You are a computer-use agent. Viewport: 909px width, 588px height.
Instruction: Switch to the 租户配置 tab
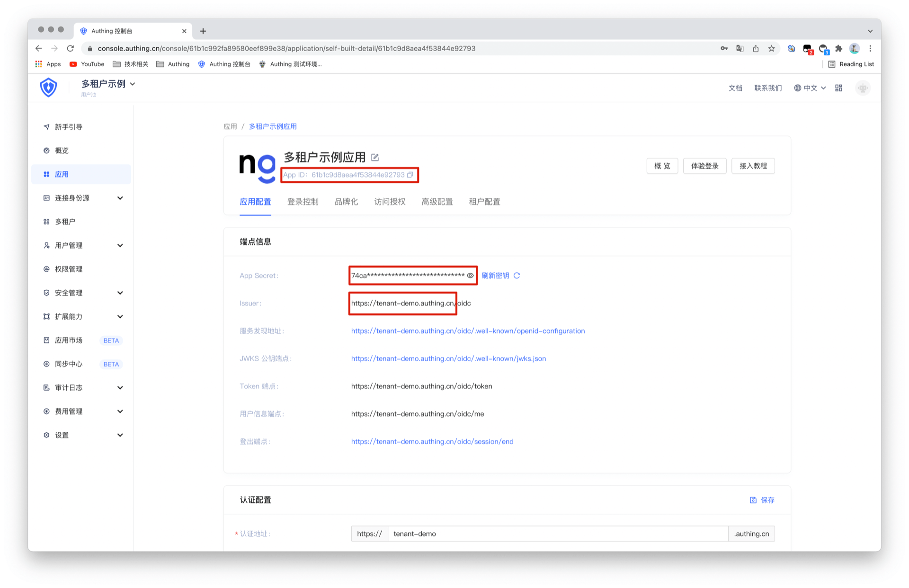click(484, 201)
